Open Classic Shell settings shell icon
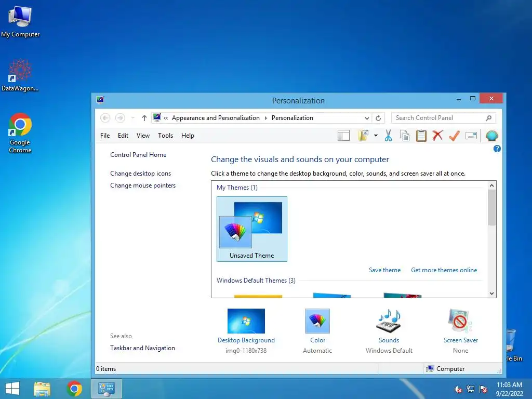532x399 pixels. coord(491,136)
